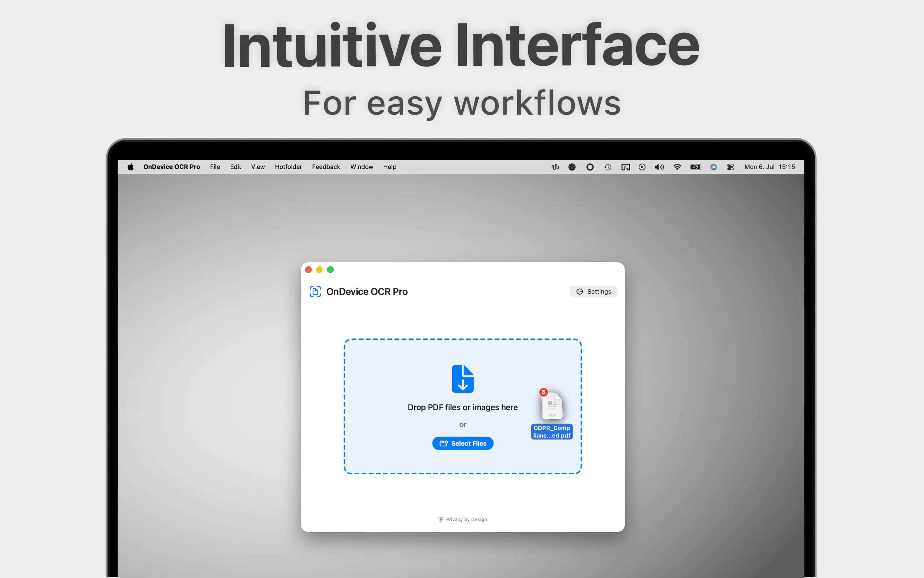
Task: Click the OnDevice OCR Pro logo icon
Action: pyautogui.click(x=315, y=292)
